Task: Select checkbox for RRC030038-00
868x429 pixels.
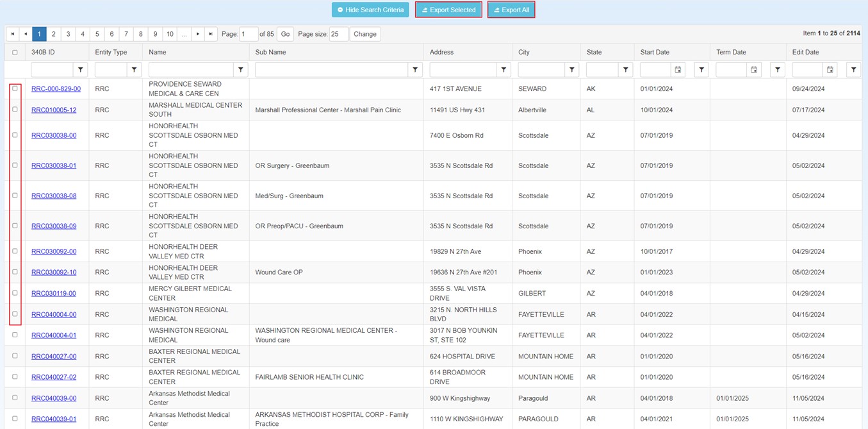Action: click(15, 135)
